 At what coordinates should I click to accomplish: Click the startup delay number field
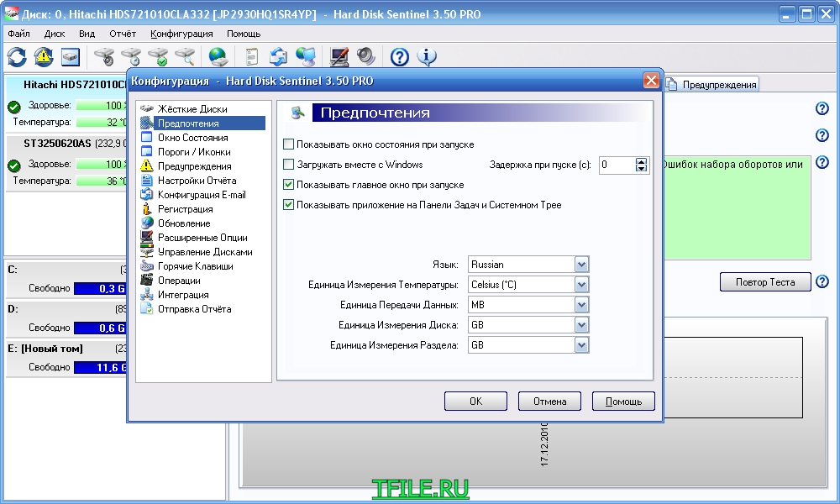617,165
